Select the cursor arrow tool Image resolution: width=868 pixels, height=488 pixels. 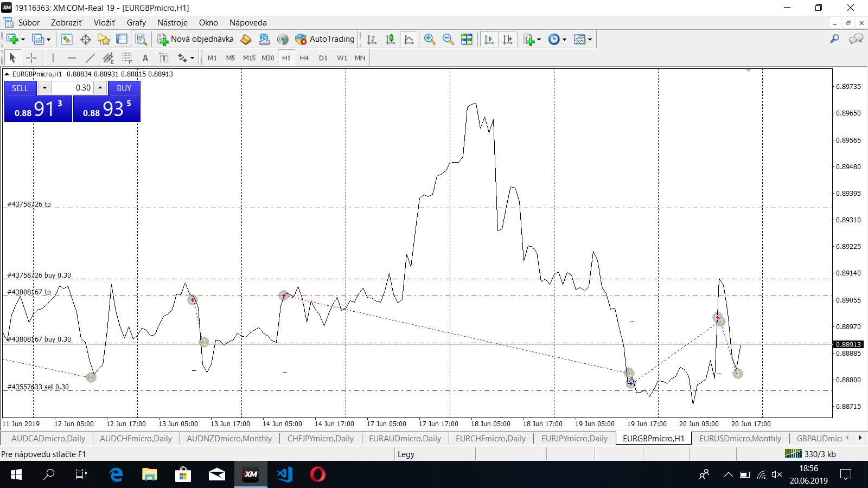[x=12, y=57]
